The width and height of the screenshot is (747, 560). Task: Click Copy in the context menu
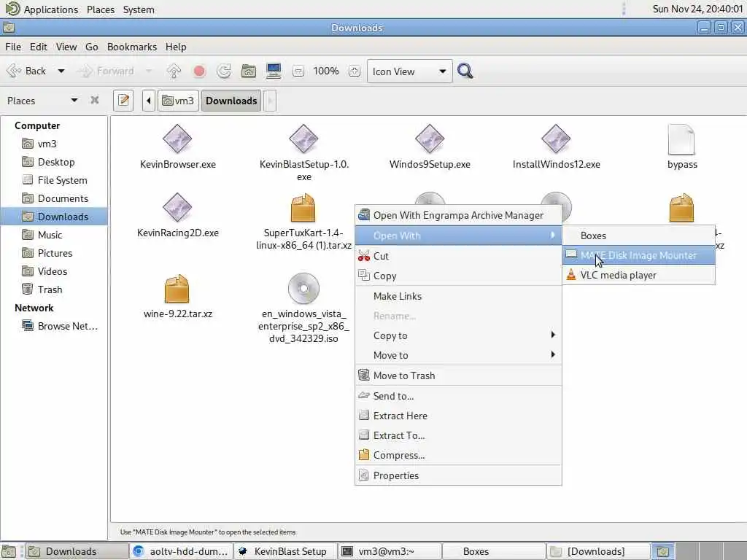pos(458,276)
